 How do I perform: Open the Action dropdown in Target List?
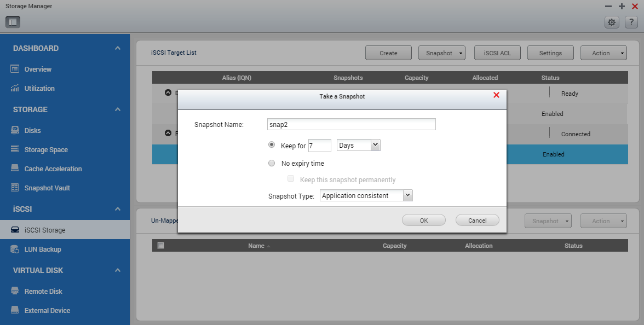click(603, 53)
